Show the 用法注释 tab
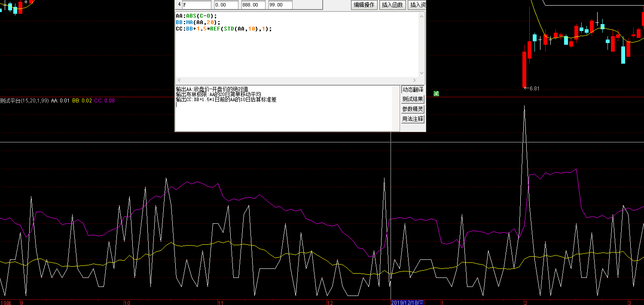 pyautogui.click(x=412, y=119)
